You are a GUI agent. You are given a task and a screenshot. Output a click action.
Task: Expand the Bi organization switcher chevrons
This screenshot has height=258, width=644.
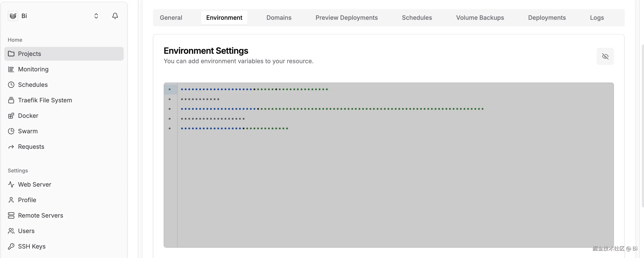click(x=96, y=16)
